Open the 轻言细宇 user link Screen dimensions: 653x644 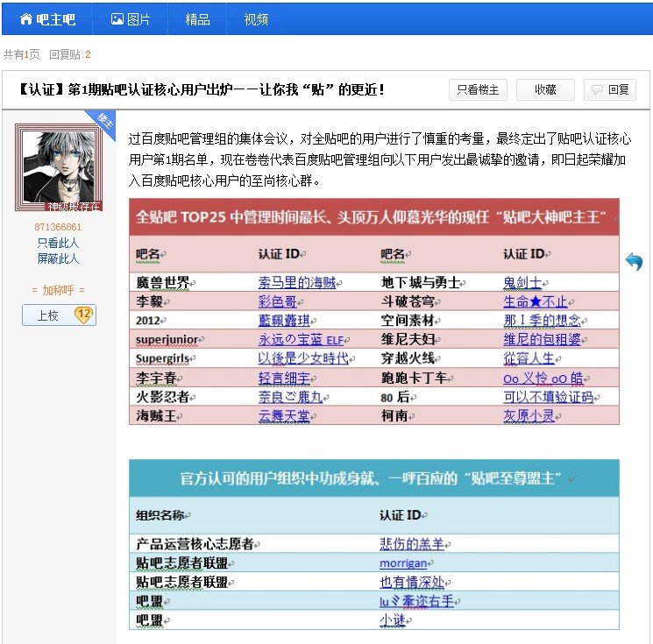pyautogui.click(x=284, y=378)
